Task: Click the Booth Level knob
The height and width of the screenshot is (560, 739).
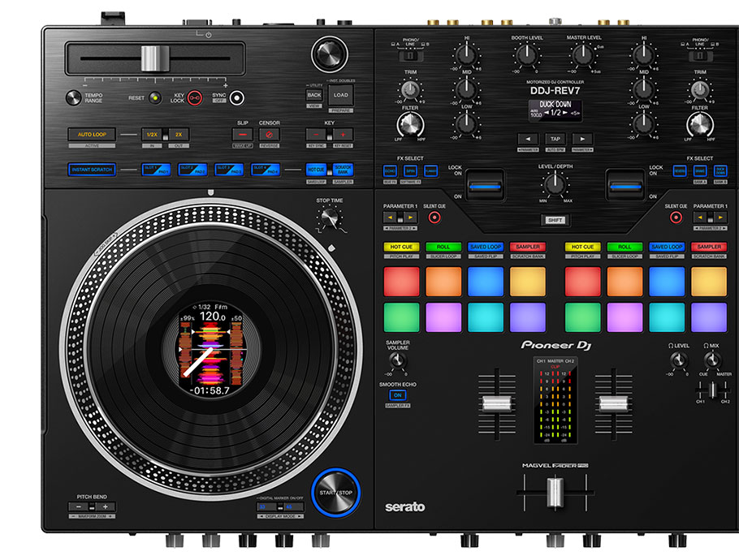Action: [526, 55]
